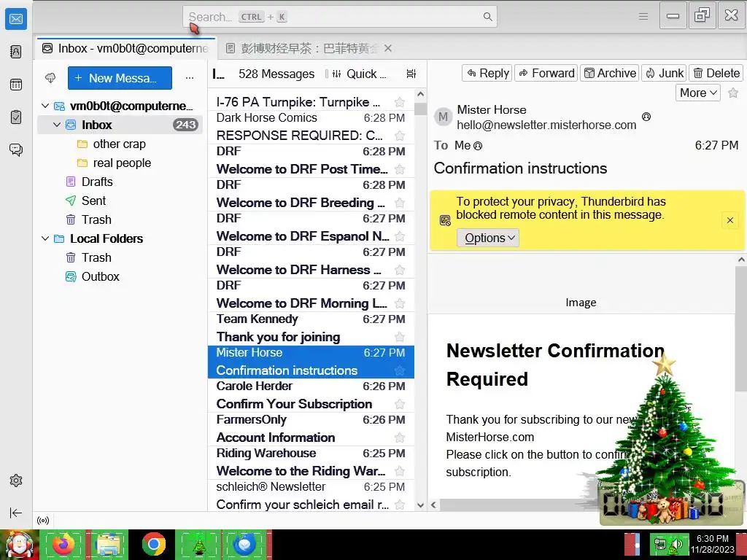Open the Thunderbird app menu hamburger

pyautogui.click(x=643, y=17)
